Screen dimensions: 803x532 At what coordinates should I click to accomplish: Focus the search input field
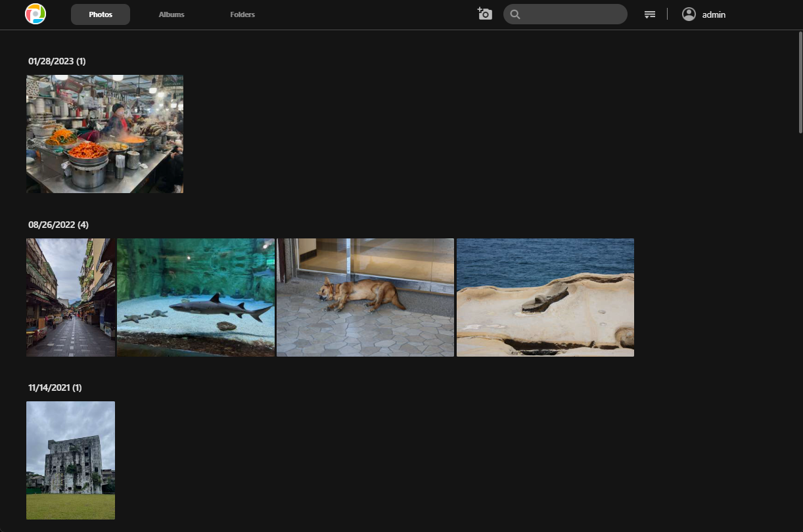[x=565, y=14]
